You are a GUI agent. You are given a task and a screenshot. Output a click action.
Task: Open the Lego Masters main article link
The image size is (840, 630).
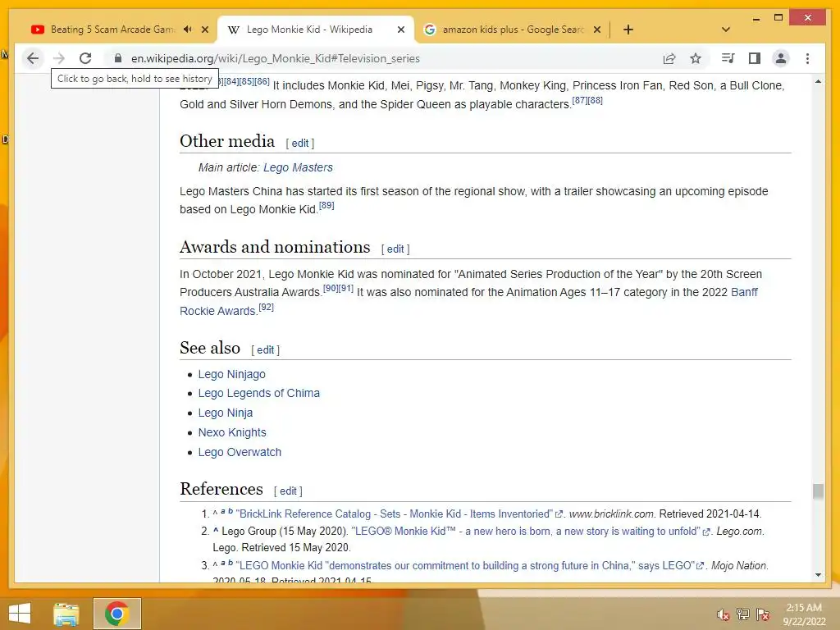pos(298,167)
